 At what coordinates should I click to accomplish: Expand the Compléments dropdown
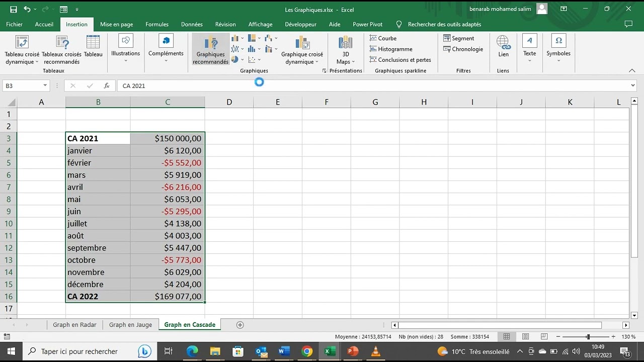(x=166, y=49)
